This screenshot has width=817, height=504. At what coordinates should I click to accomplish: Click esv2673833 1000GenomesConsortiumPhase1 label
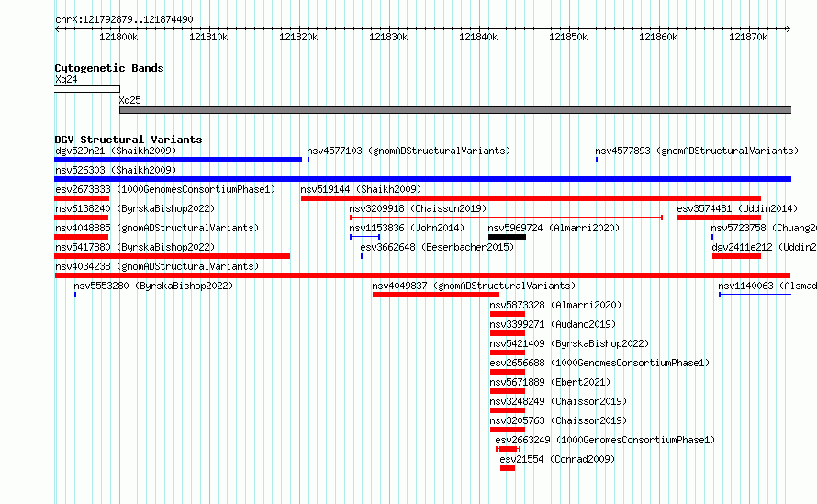click(x=165, y=189)
